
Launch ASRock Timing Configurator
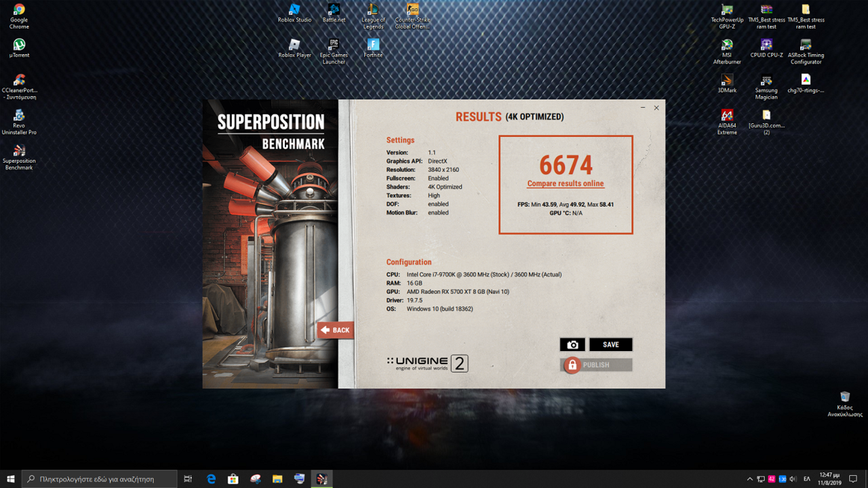[x=806, y=52]
